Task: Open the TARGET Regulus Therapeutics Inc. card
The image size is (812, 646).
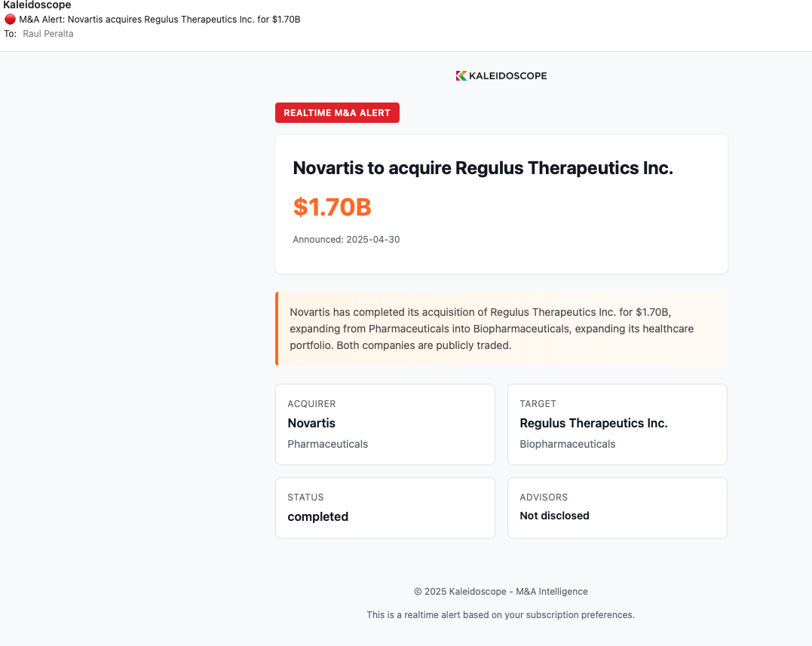Action: click(617, 424)
